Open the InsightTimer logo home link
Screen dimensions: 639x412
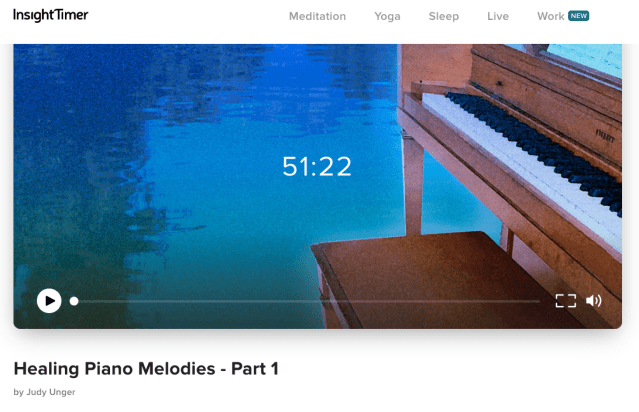51,15
